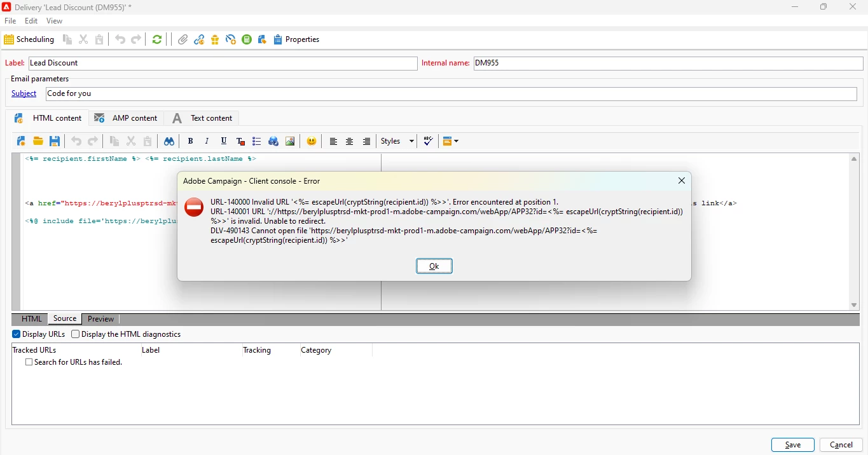Viewport: 868px width, 455px height.
Task: Click the Cancel button
Action: pos(841,445)
